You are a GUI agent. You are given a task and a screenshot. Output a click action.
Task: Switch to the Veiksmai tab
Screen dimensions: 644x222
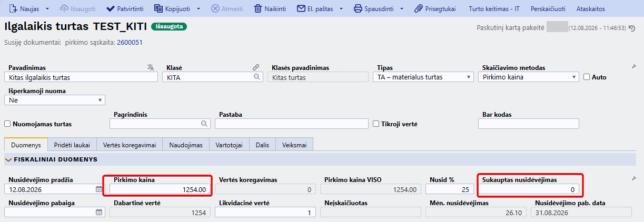click(295, 145)
